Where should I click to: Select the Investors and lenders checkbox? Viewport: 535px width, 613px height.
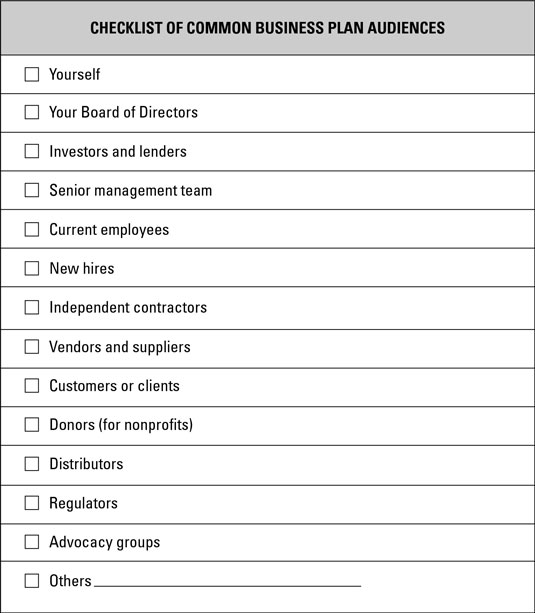click(x=32, y=151)
